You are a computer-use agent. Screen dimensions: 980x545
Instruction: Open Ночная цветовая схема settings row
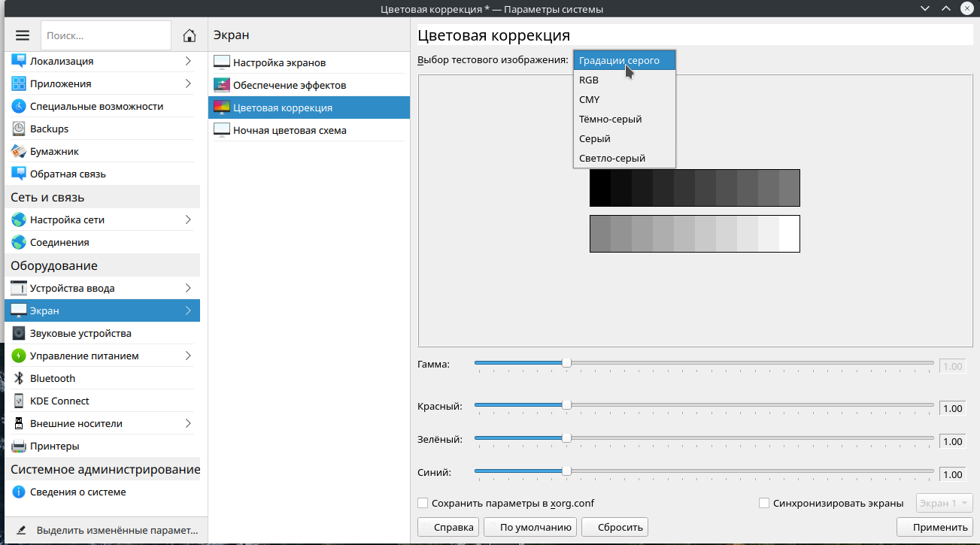click(x=309, y=130)
